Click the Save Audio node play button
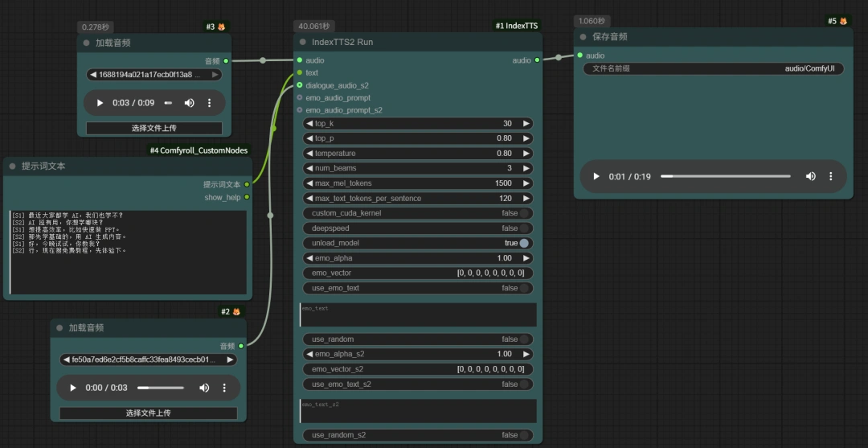This screenshot has width=868, height=448. [x=596, y=177]
